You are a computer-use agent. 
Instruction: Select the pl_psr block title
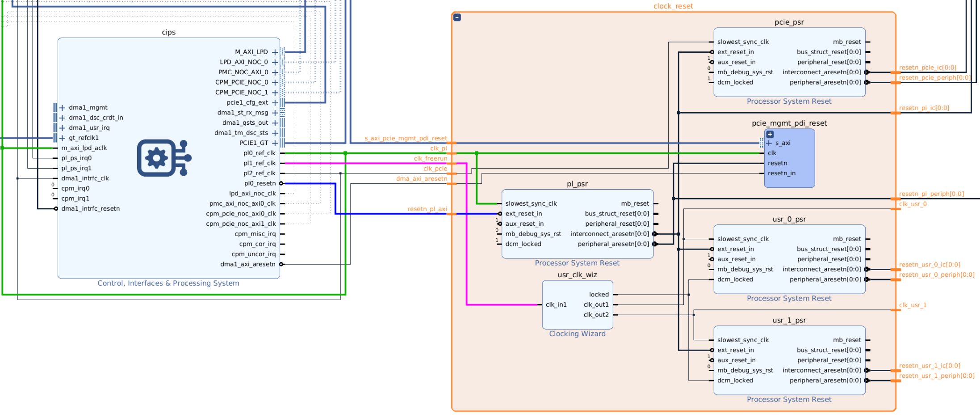click(577, 184)
